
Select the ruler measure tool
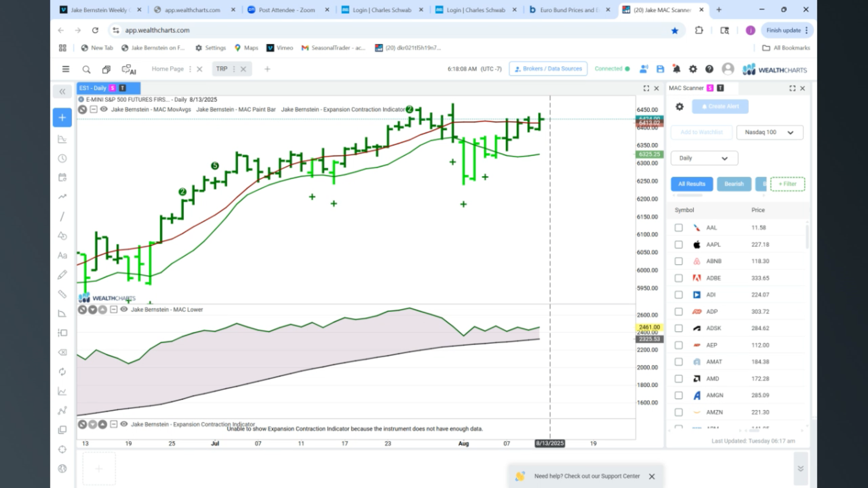point(62,294)
